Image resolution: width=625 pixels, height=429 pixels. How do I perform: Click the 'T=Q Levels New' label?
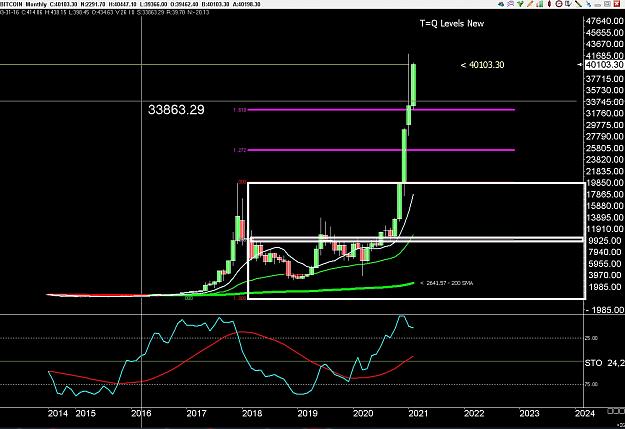point(452,24)
